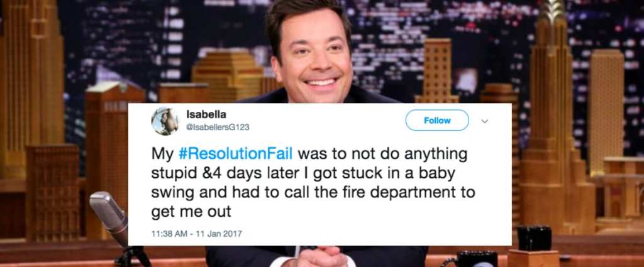The width and height of the screenshot is (644, 267).
Task: Select the short brown building model beside microphone
Action: (x=53, y=193)
